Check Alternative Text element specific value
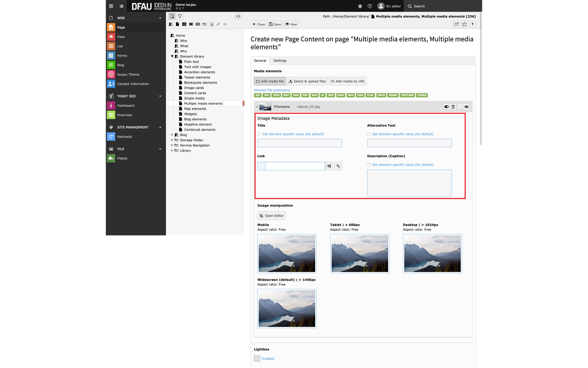Image resolution: width=588 pixels, height=368 pixels. [369, 134]
